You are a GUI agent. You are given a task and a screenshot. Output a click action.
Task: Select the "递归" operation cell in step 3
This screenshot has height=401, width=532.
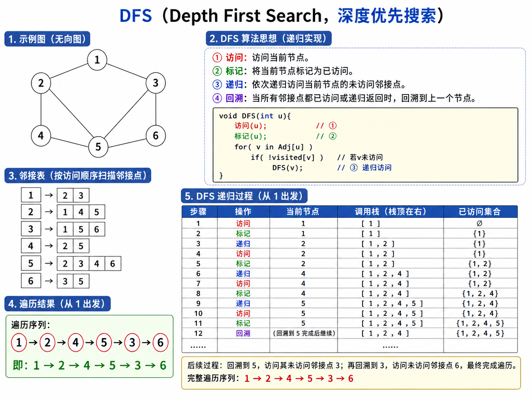point(243,243)
